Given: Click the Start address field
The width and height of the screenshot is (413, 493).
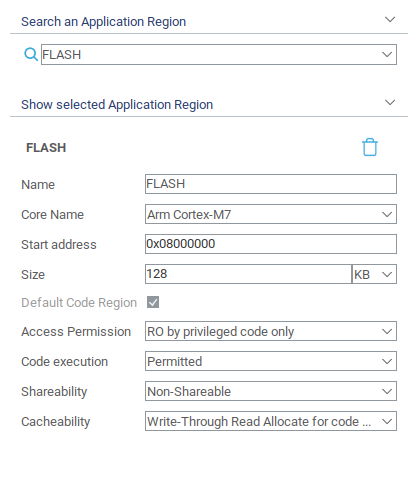Looking at the screenshot, I should [x=271, y=244].
